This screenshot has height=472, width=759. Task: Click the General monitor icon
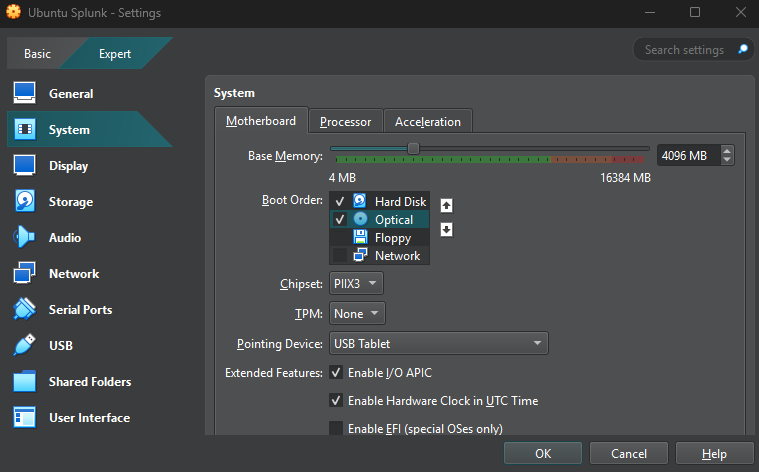tap(24, 93)
